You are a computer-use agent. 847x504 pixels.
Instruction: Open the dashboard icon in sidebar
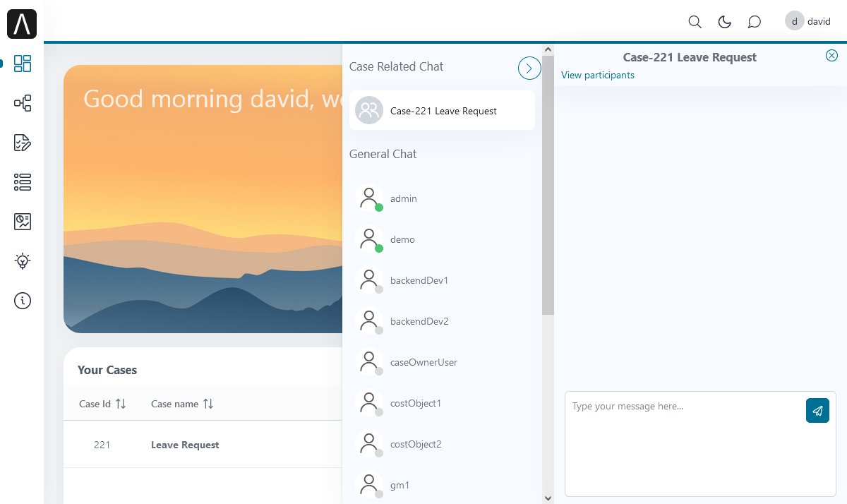tap(23, 64)
